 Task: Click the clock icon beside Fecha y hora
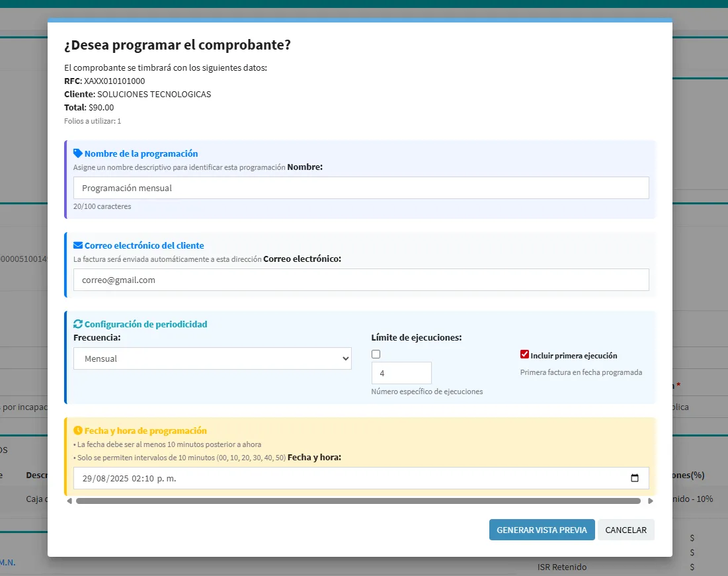(78, 430)
